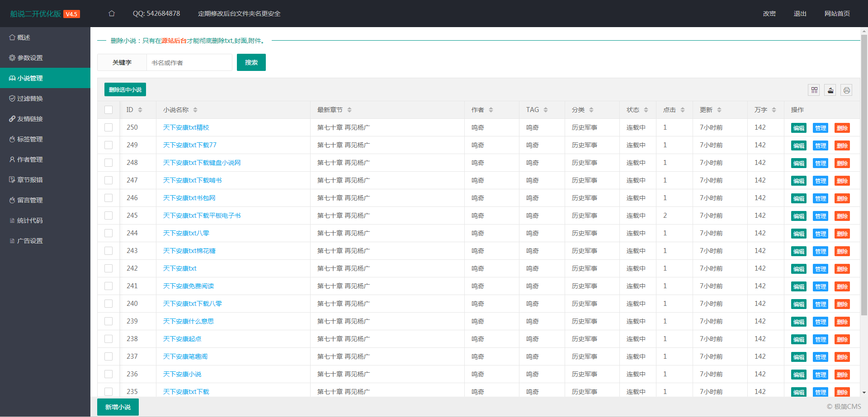Sort by 分类 column arrows
The image size is (868, 417).
tap(591, 110)
